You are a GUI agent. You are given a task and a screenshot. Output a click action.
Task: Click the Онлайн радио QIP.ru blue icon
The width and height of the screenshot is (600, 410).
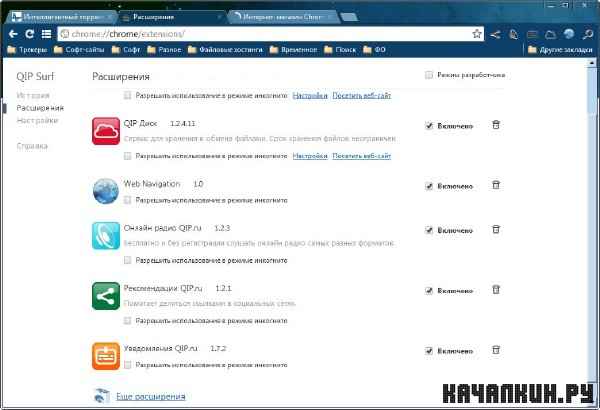point(106,235)
